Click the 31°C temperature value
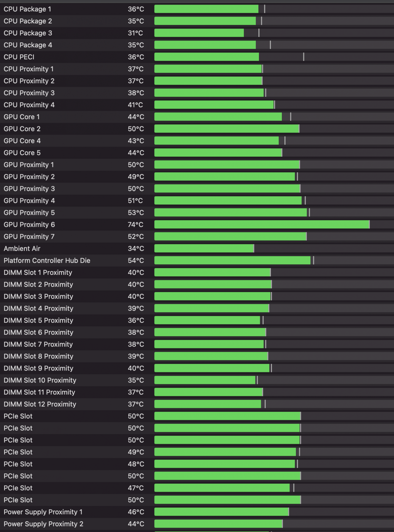This screenshot has height=532, width=394. coord(135,33)
